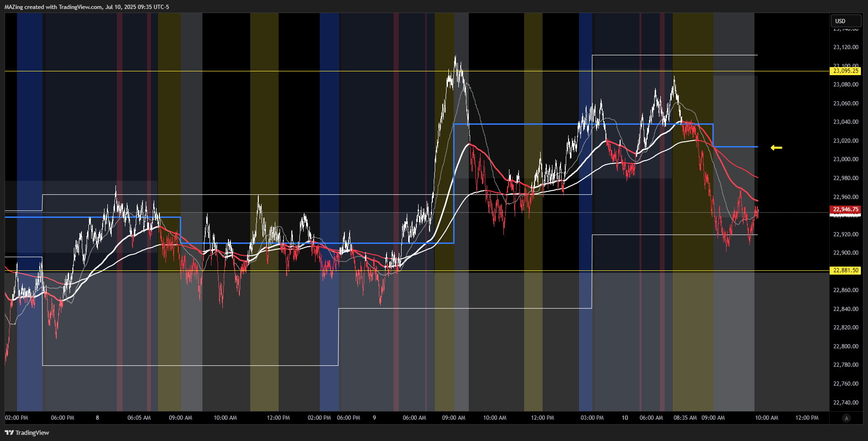The image size is (868, 441).
Task: Click the day '9' marker on time axis
Action: pos(374,418)
